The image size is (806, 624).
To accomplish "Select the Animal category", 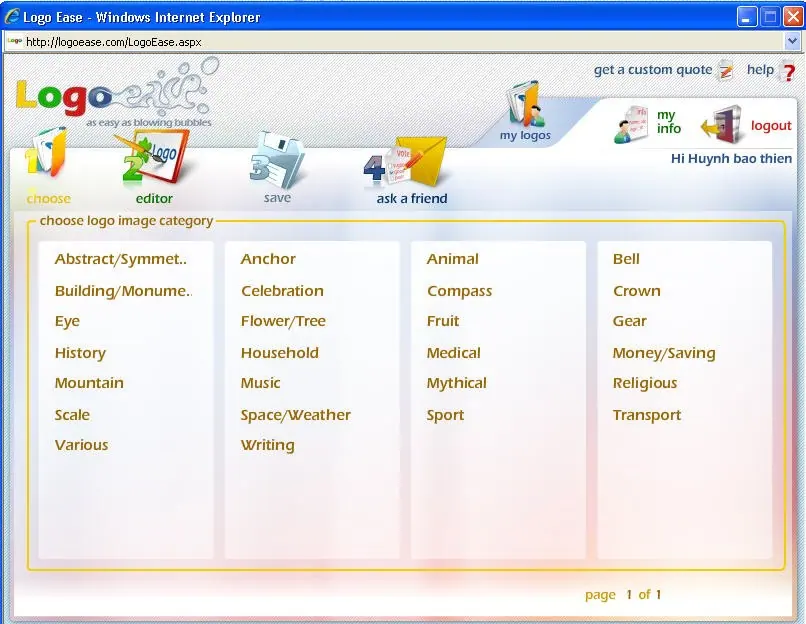I will tap(452, 259).
